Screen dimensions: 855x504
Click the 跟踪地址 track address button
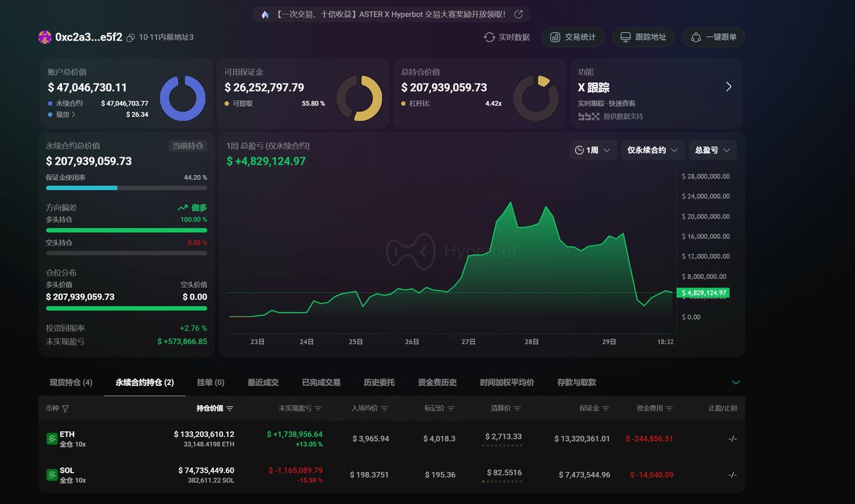tap(643, 37)
